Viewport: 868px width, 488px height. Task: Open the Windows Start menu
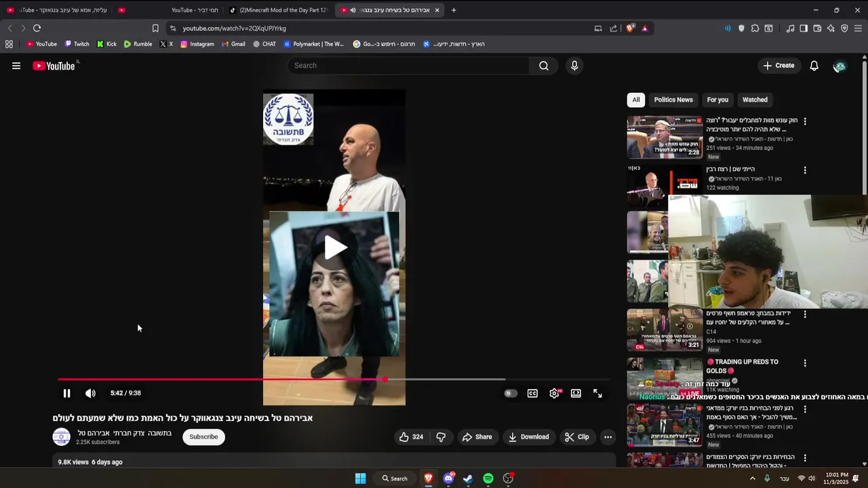point(360,479)
